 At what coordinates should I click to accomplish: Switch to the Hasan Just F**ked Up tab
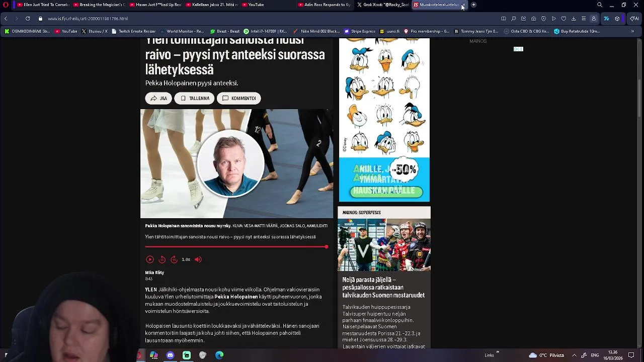(x=155, y=5)
